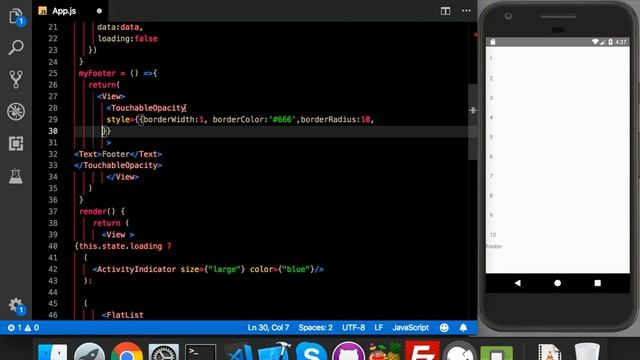The height and width of the screenshot is (360, 640).
Task: Click the FlatList tag on line 46
Action: (x=122, y=315)
